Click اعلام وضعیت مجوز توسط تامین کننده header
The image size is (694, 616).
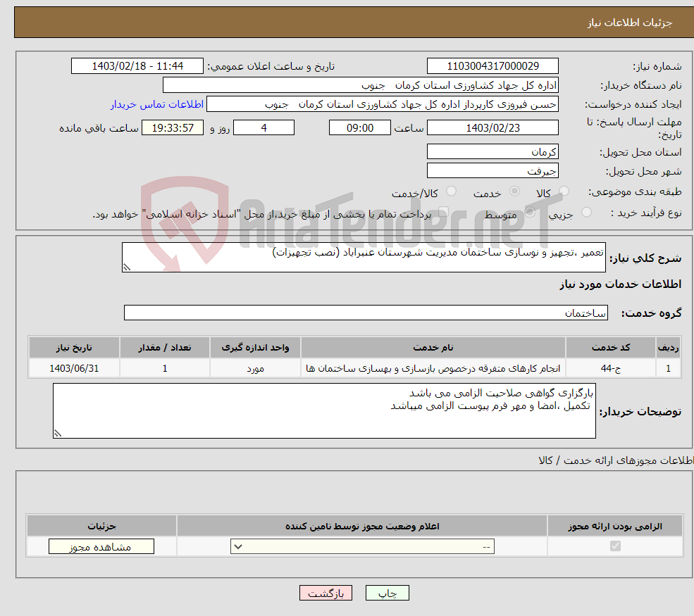[362, 526]
